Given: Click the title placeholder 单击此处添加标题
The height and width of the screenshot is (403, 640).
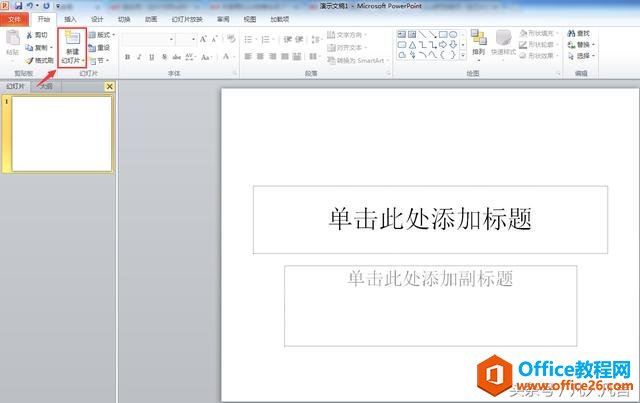Looking at the screenshot, I should tap(429, 218).
